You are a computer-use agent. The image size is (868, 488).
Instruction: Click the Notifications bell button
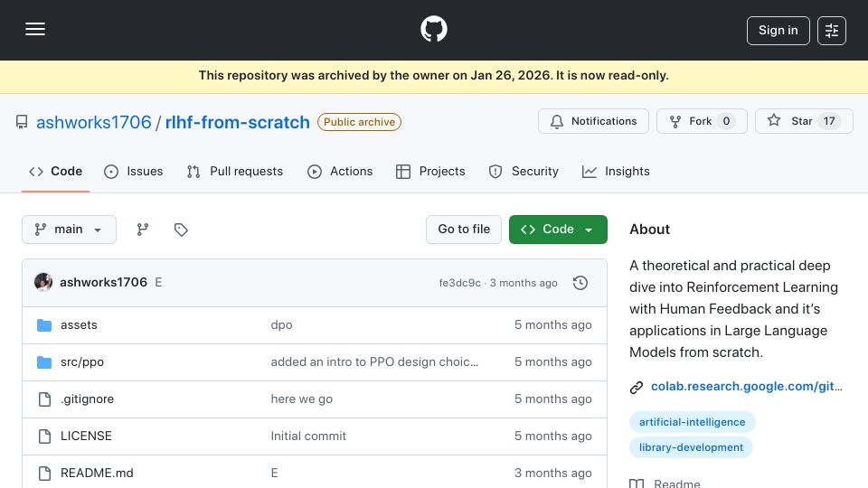[593, 121]
